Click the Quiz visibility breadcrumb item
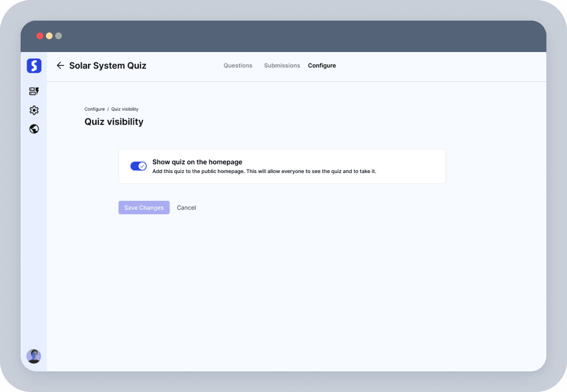 (x=125, y=109)
